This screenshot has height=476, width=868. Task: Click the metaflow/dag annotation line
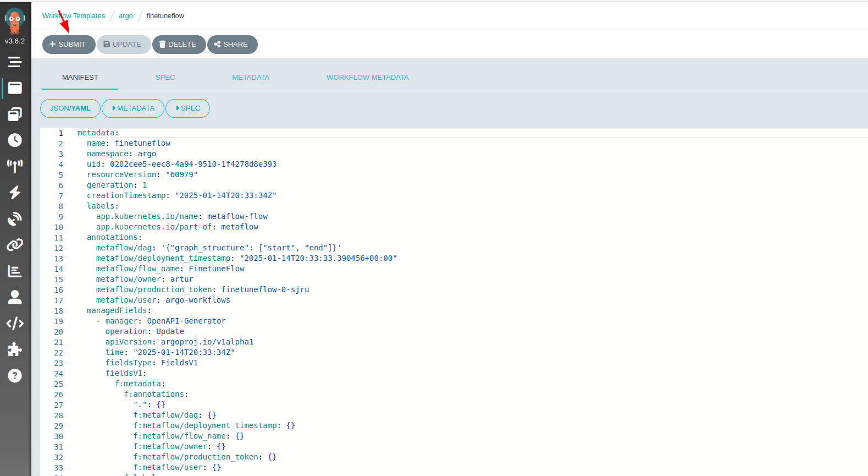click(219, 248)
